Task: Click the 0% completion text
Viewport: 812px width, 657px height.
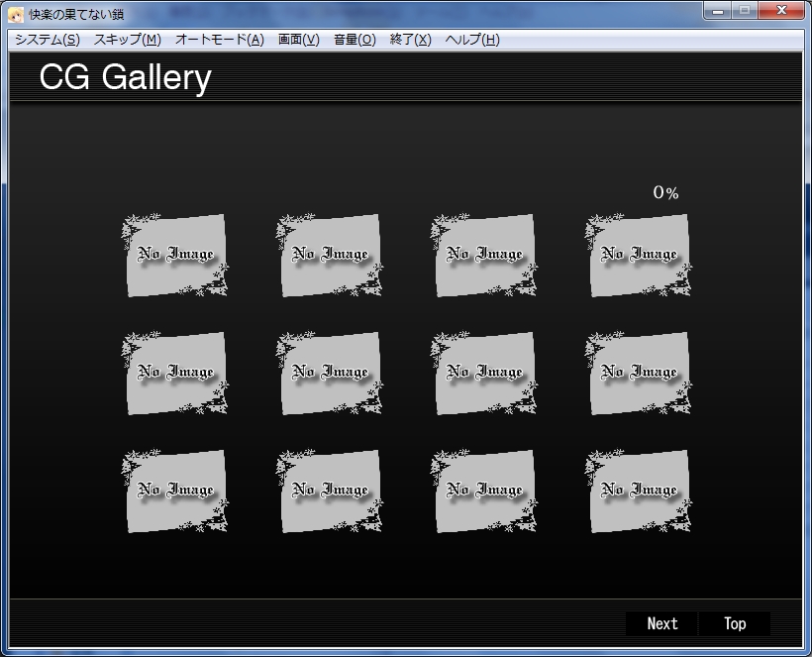Action: pyautogui.click(x=666, y=193)
